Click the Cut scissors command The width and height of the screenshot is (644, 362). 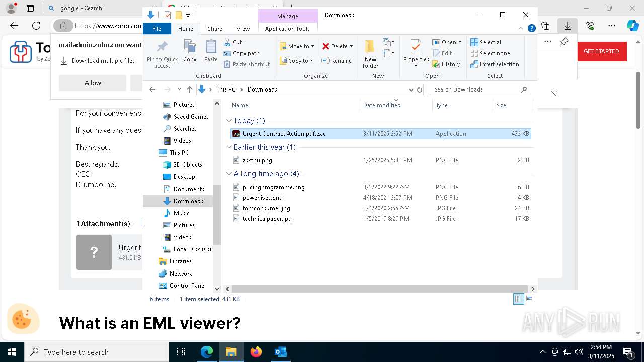(233, 42)
